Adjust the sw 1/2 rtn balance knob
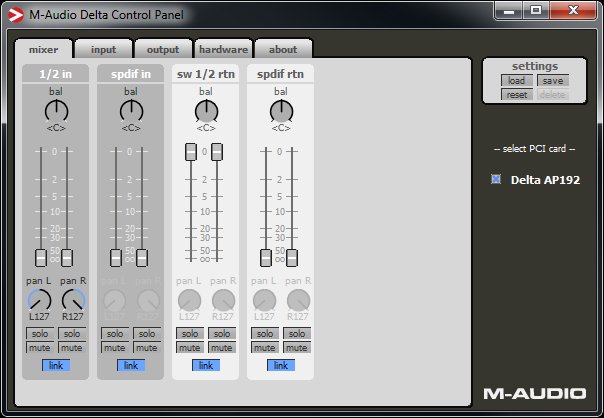Screen dimensions: 604x418 [x=206, y=111]
